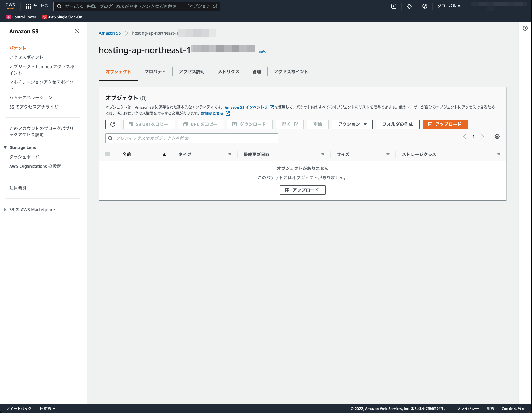Click the orange アップロード button
532x413 pixels.
[445, 124]
